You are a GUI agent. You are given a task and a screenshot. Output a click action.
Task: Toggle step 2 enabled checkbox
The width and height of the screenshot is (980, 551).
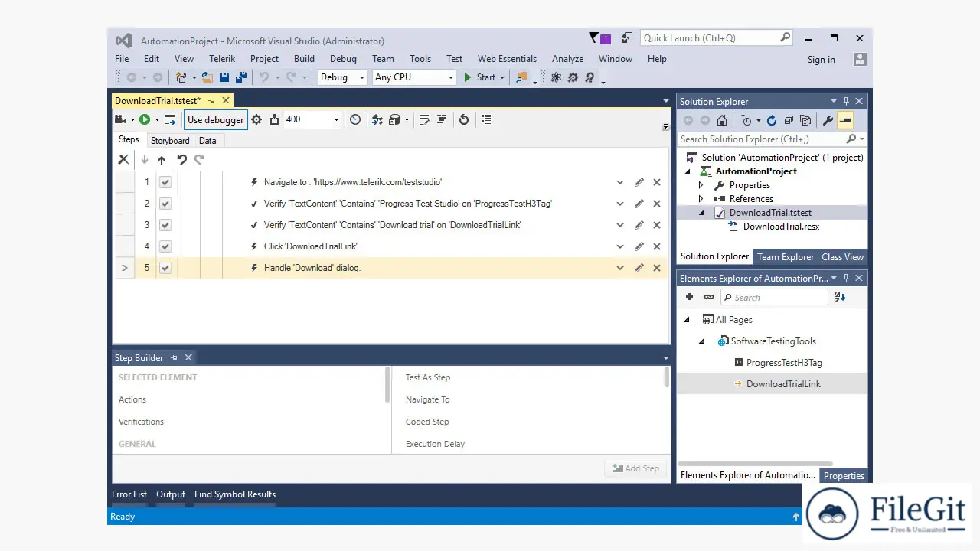click(165, 204)
